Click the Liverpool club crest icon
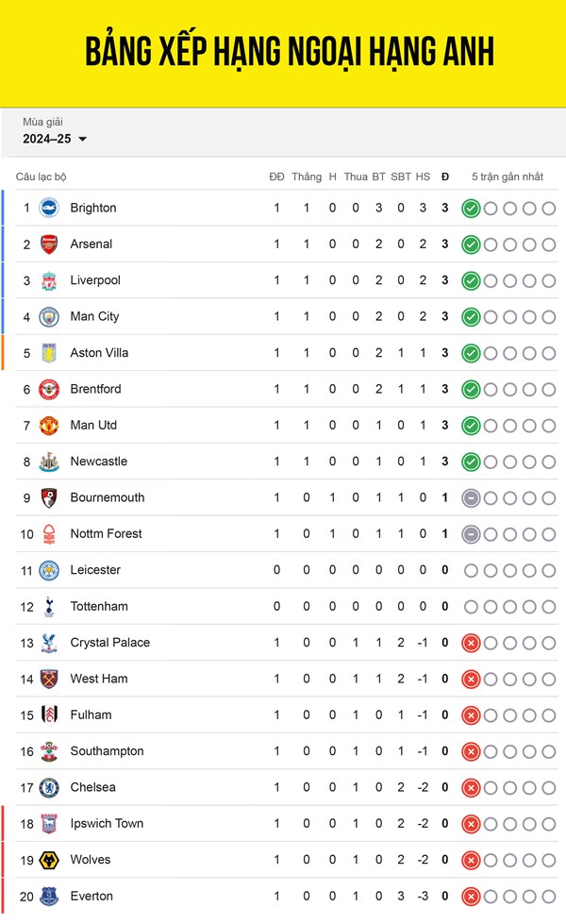 (49, 280)
